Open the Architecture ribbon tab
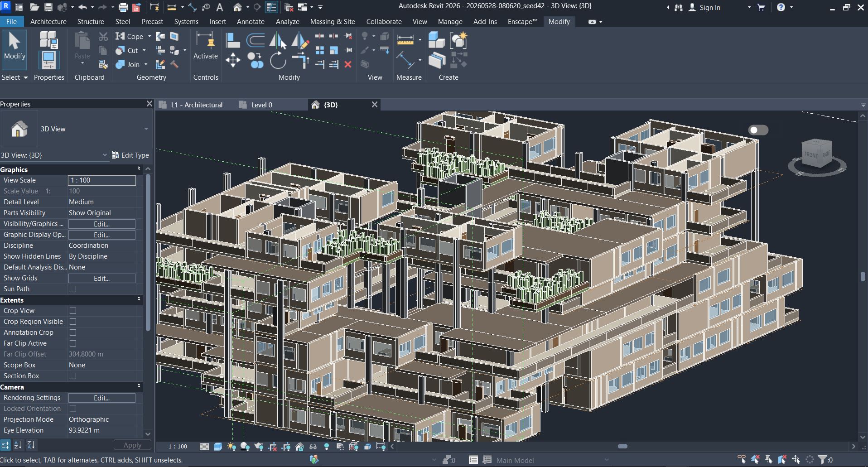Screen dimensions: 868x467 click(48, 22)
